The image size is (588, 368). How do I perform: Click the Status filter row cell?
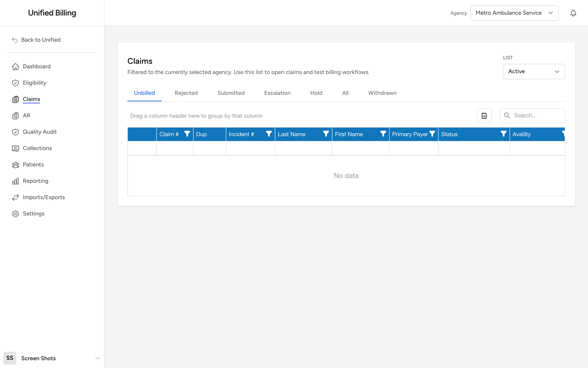coord(474,148)
